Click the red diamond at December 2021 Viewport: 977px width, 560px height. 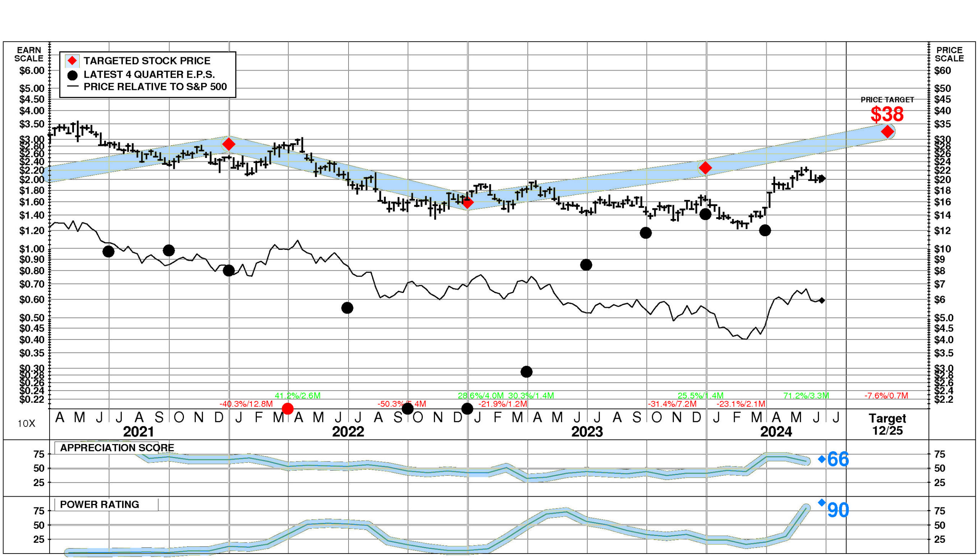(x=229, y=144)
